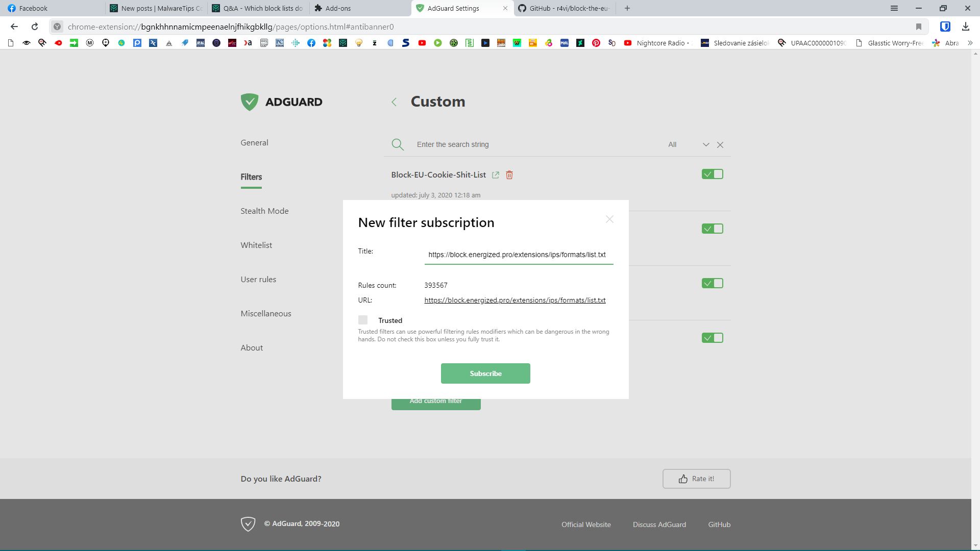Toggle the Block-EU-Cookie-Shit-List filter switch
Image resolution: width=980 pixels, height=551 pixels.
click(x=713, y=174)
